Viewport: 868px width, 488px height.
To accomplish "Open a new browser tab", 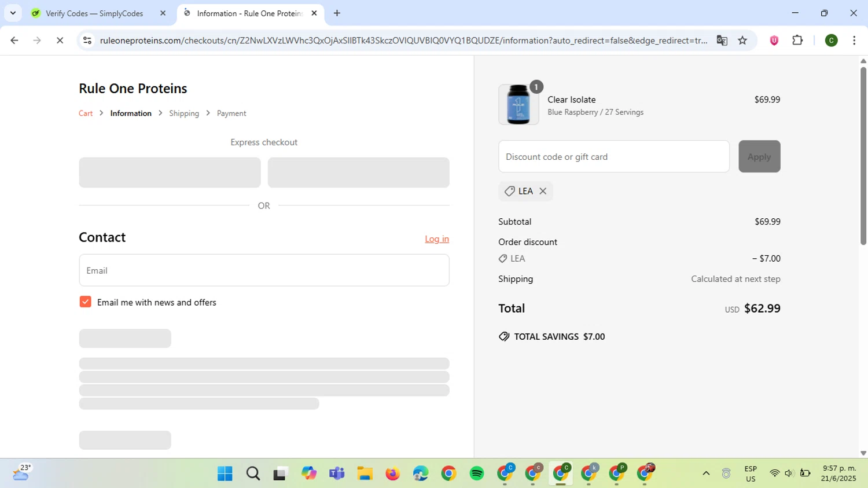I will click(337, 13).
